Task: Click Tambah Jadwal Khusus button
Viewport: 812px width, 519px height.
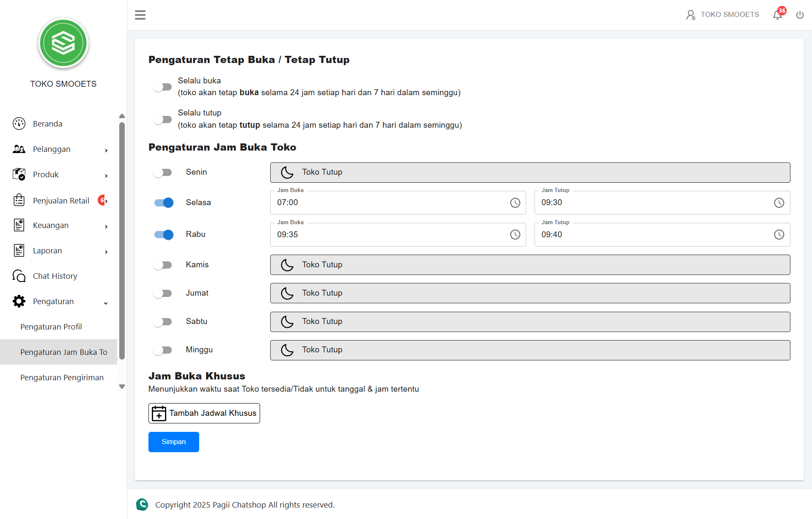Action: 204,413
